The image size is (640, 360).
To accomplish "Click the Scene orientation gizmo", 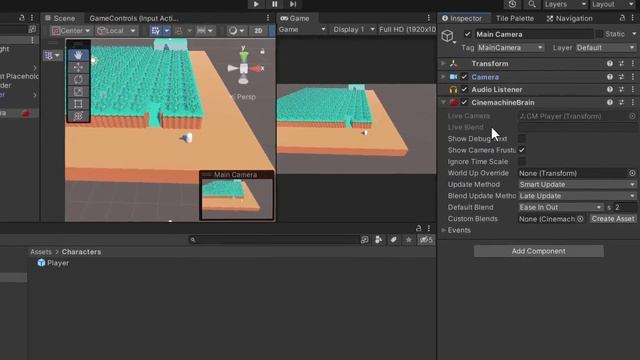I will click(x=244, y=67).
